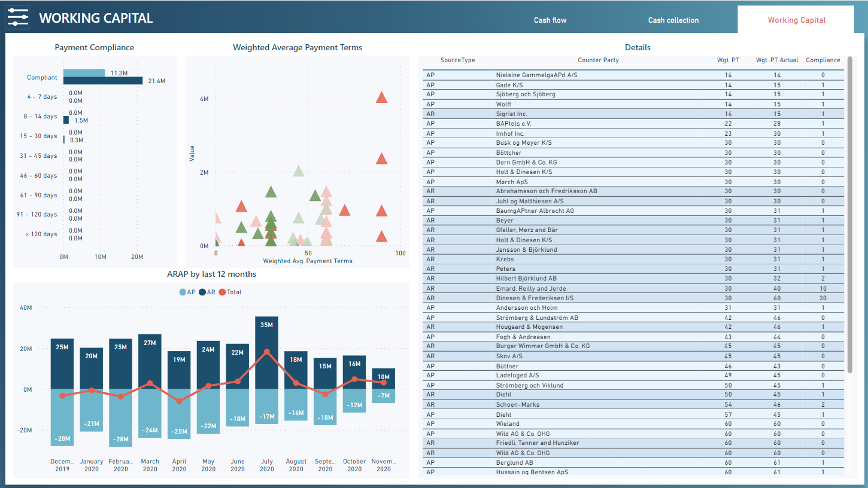The image size is (868, 488).
Task: Sort by Compliance column header
Action: tap(823, 60)
